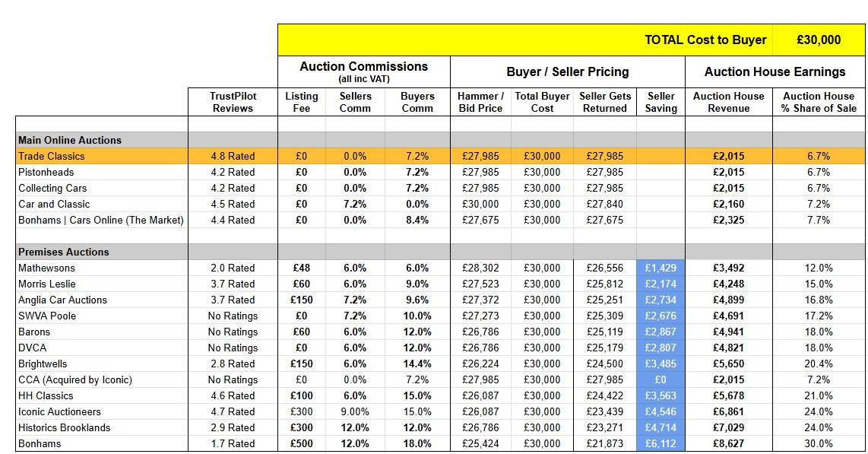Select Bonhams Cars Online seller returned £27,675
Viewport: 868px width, 454px height.
[x=604, y=221]
